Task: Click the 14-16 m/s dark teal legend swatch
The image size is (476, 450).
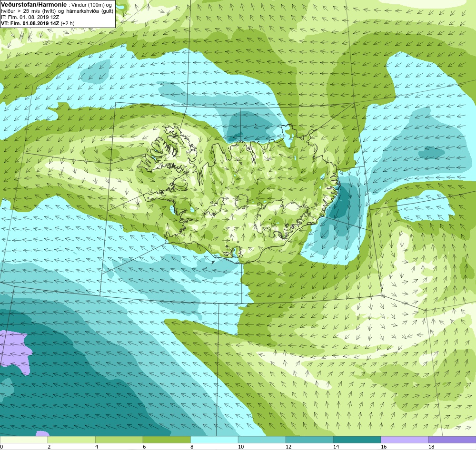Action: coord(357,440)
